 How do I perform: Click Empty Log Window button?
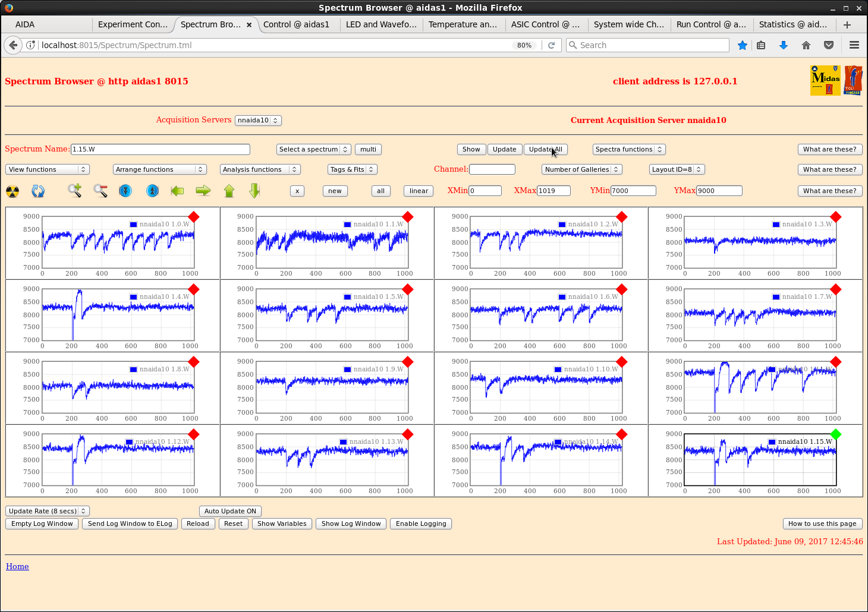point(42,523)
